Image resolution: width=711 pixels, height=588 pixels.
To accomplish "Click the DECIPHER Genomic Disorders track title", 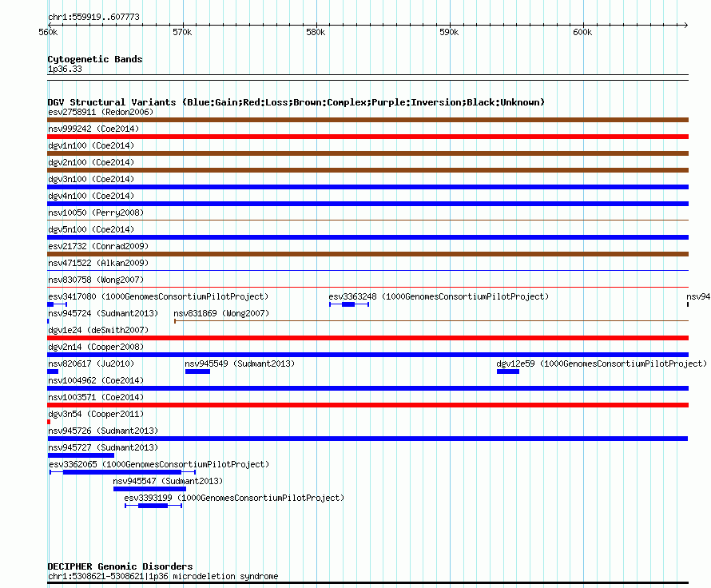I will (120, 566).
